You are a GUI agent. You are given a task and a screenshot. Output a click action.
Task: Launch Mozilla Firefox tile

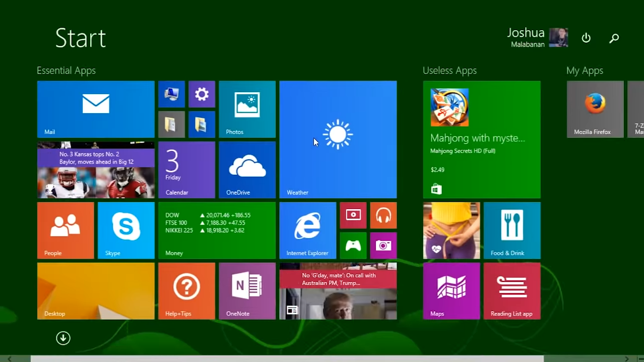tap(595, 109)
